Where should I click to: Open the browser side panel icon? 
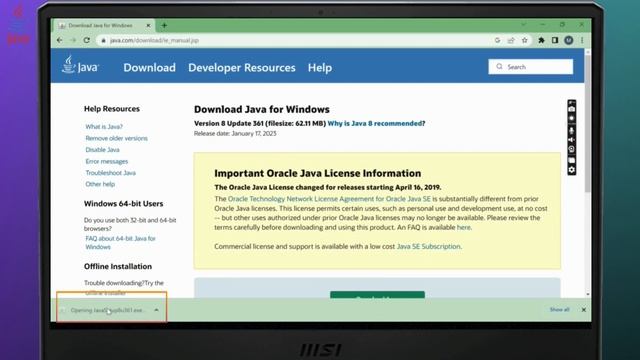pos(555,40)
